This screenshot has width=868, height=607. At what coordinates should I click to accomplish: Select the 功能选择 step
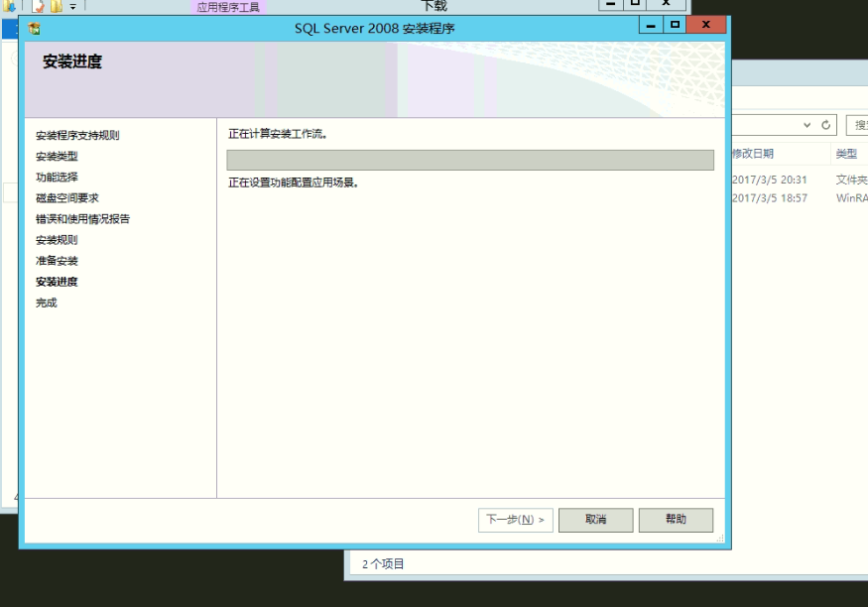57,178
